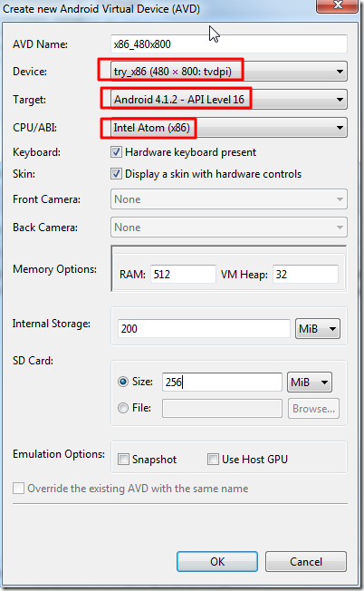Click the OK button
Screen dimensions: 364x591
tap(217, 562)
